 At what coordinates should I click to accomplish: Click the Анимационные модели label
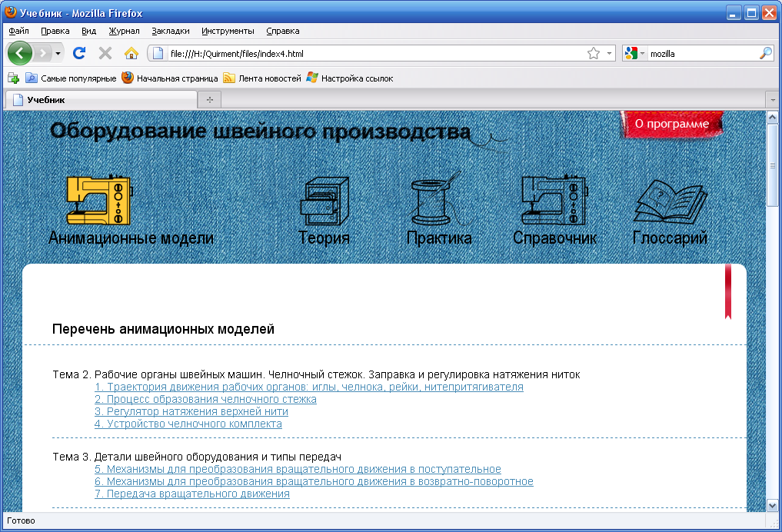(x=131, y=238)
